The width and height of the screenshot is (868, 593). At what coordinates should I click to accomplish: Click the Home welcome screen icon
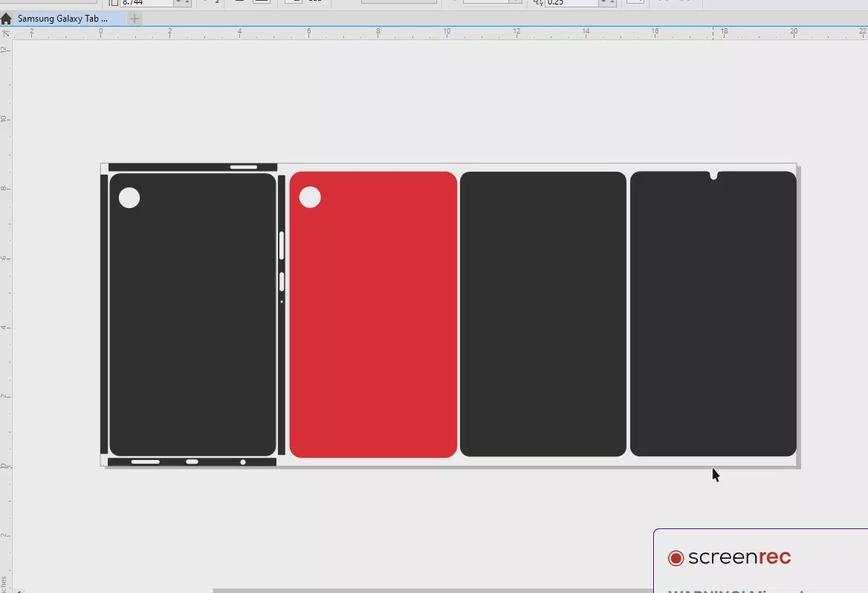tap(6, 19)
